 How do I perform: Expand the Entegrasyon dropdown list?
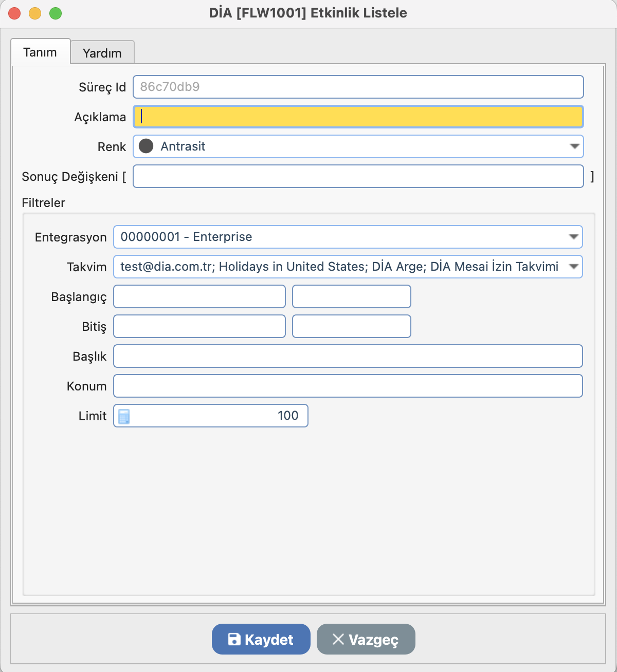click(x=573, y=237)
